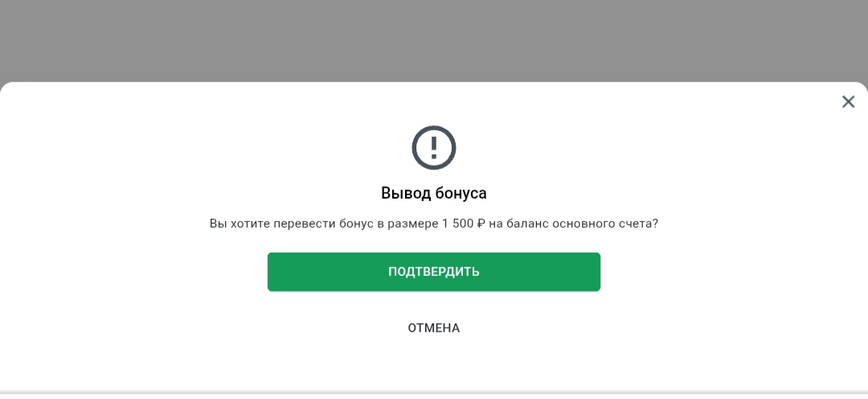Choose the ОТМЕНА text link below confirm

click(434, 328)
